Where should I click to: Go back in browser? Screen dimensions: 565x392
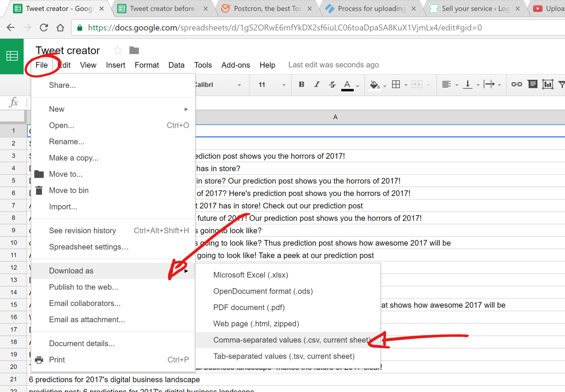(11, 28)
